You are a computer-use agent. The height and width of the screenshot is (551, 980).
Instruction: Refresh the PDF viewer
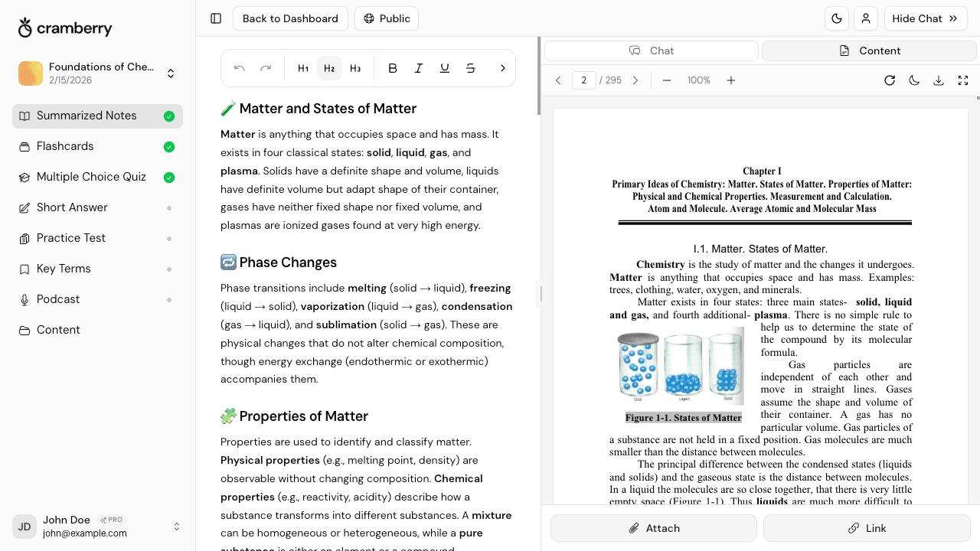890,80
